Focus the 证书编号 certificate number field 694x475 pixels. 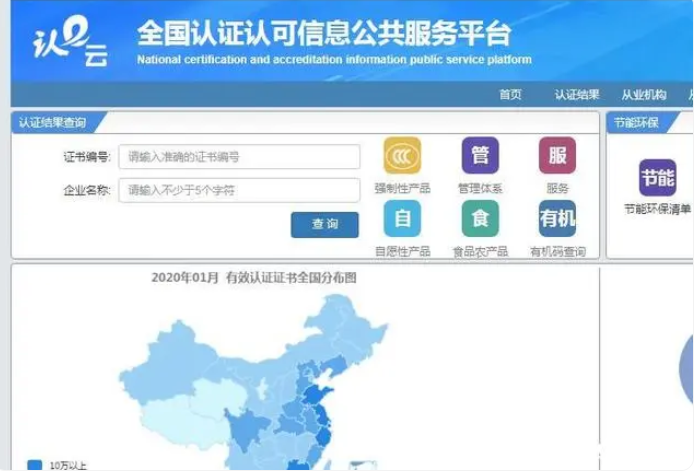tap(239, 157)
